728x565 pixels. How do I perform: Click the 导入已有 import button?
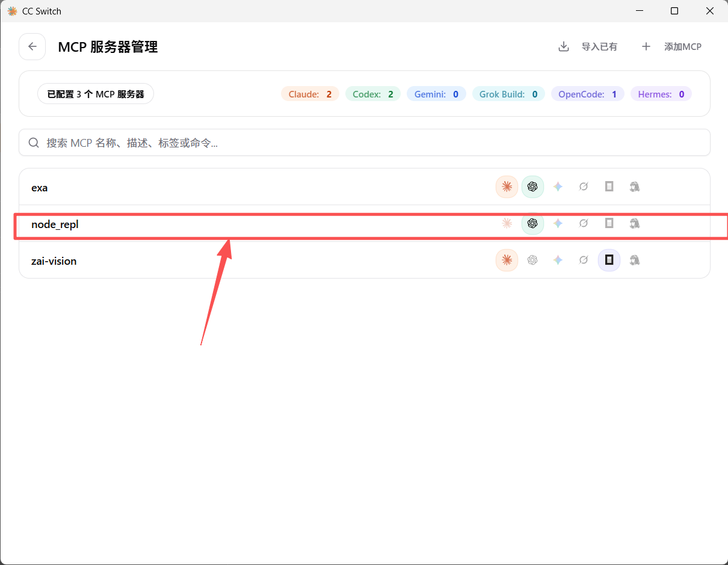588,46
